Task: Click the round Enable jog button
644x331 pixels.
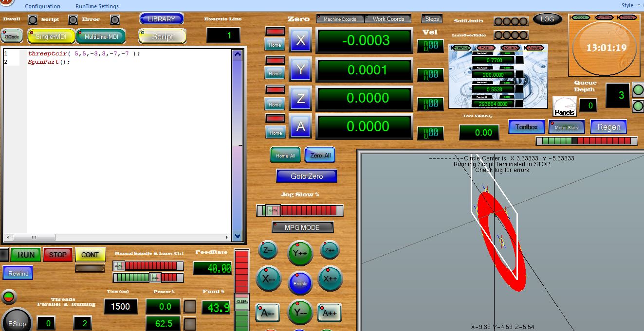Action: coord(300,283)
